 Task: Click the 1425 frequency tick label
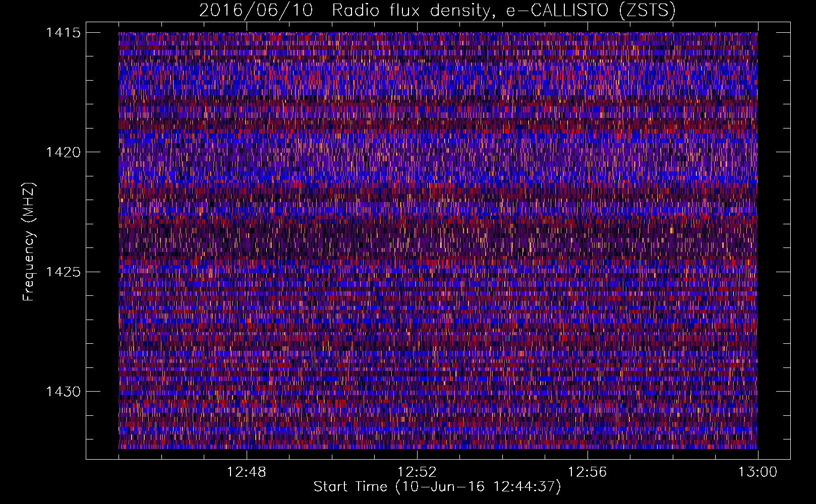pyautogui.click(x=64, y=272)
